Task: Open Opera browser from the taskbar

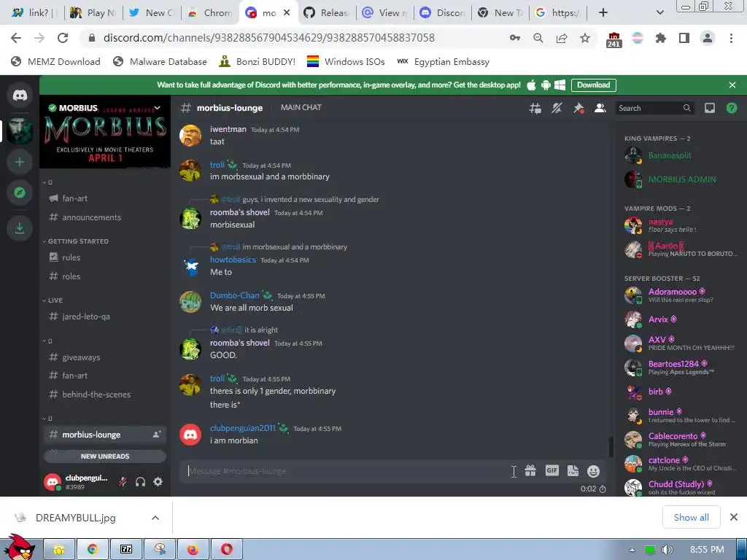Action: point(226,550)
